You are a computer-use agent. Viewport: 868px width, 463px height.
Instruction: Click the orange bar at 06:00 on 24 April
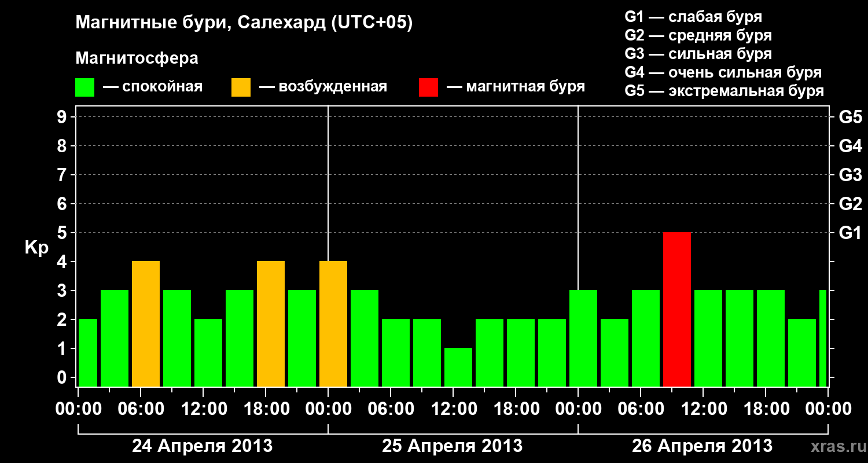146,324
